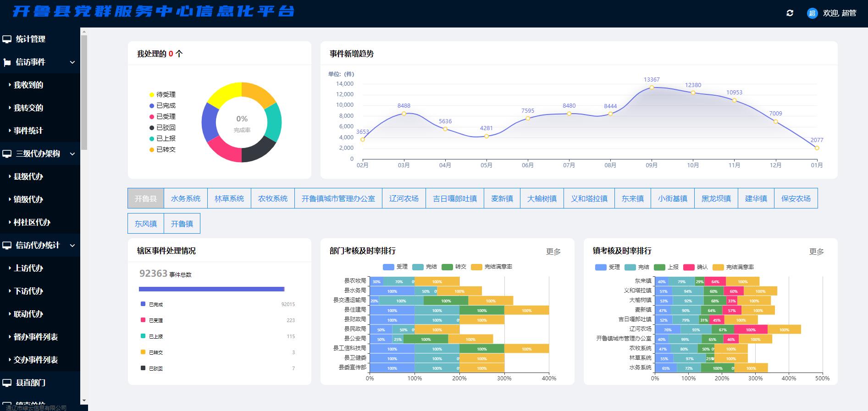Collapse the 三级代办架构 menu chevron

pos(72,154)
